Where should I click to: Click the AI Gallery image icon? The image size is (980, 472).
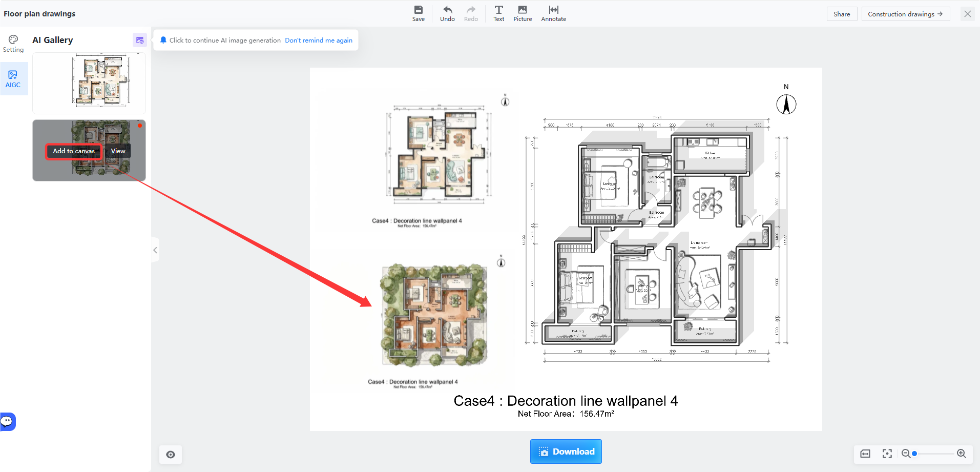point(140,40)
